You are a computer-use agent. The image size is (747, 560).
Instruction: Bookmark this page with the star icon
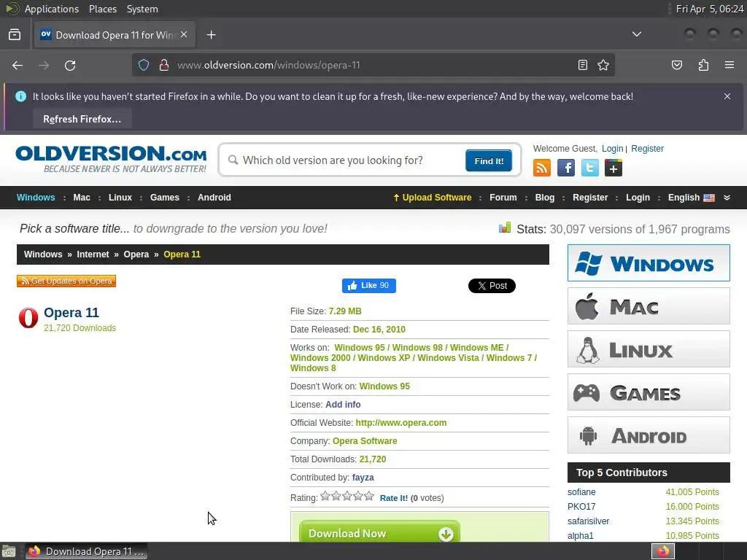point(603,65)
